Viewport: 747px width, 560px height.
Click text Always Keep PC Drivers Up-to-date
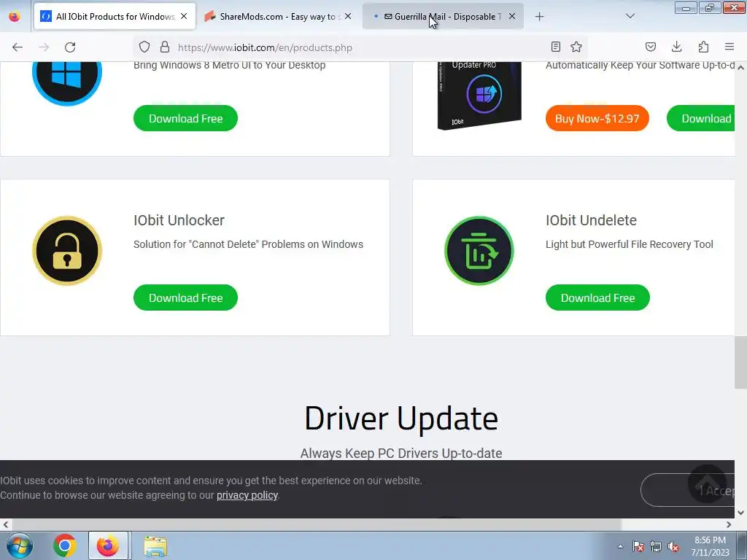(401, 454)
